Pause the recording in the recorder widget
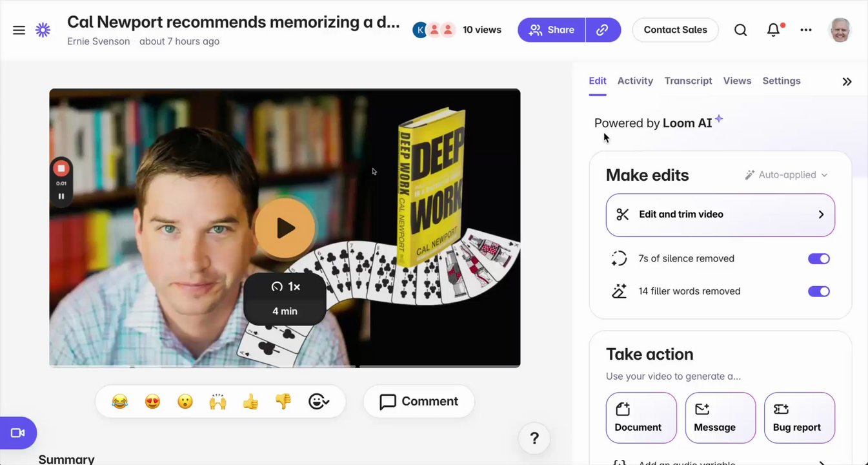 click(61, 196)
